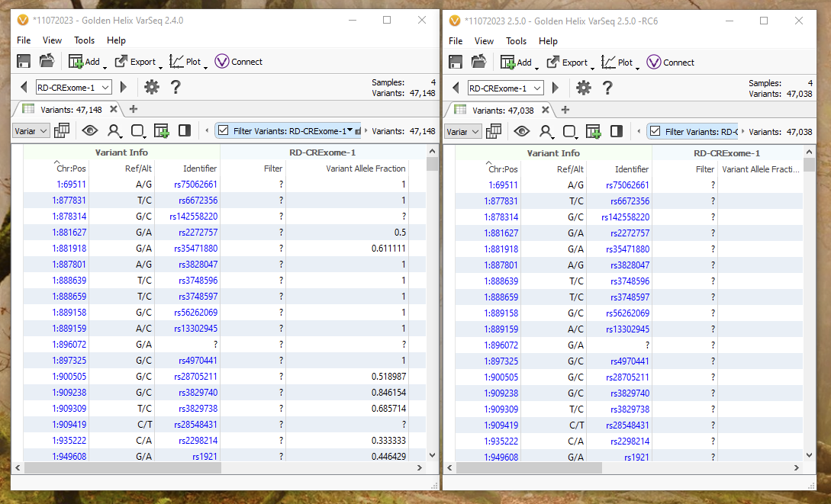Uncheck Filter Variants checkbox in VarSeq 2.5.0
Image resolution: width=831 pixels, height=504 pixels.
pos(655,130)
